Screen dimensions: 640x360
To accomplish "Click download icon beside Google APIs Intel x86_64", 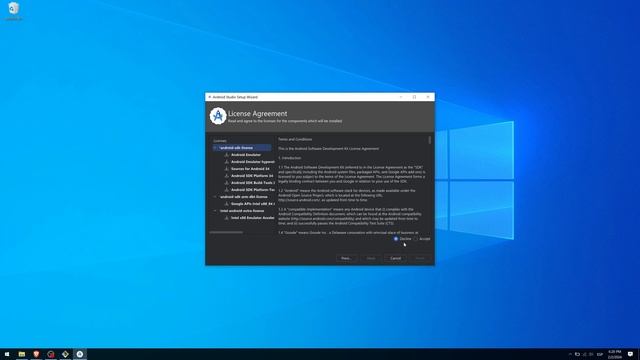I will point(227,204).
